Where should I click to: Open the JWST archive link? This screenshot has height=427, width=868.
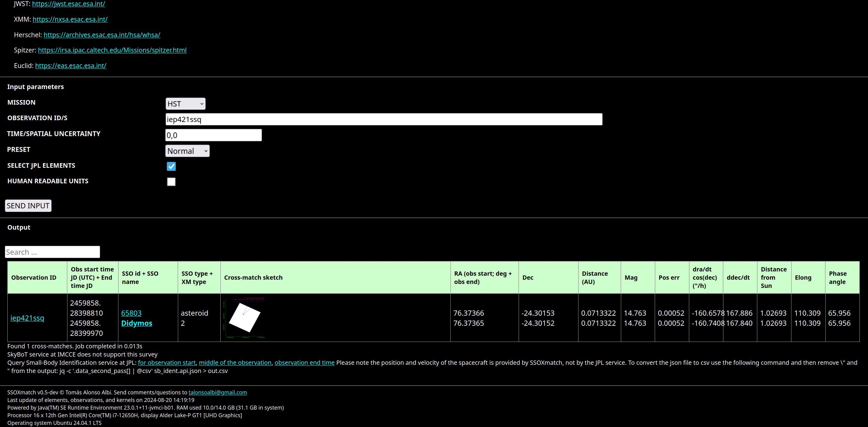(68, 4)
